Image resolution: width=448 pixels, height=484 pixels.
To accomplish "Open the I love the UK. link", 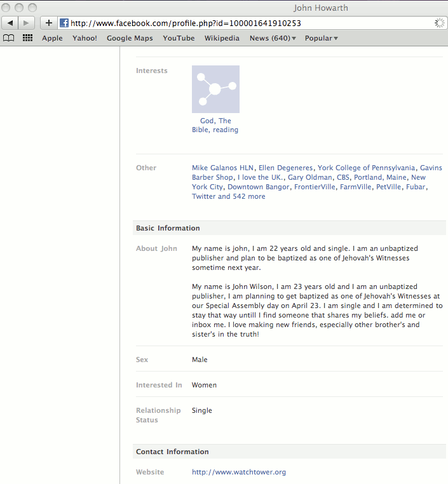I will click(261, 177).
